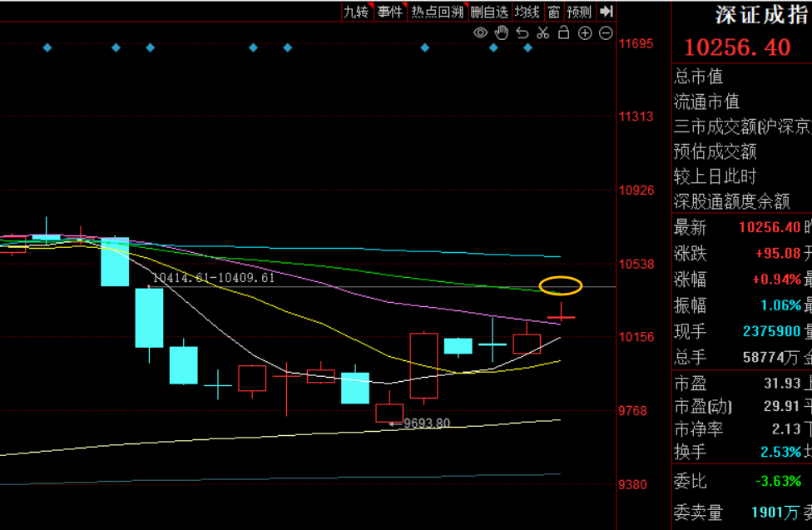This screenshot has width=812, height=530.
Task: Click the last blue diamond event marker
Action: (527, 47)
